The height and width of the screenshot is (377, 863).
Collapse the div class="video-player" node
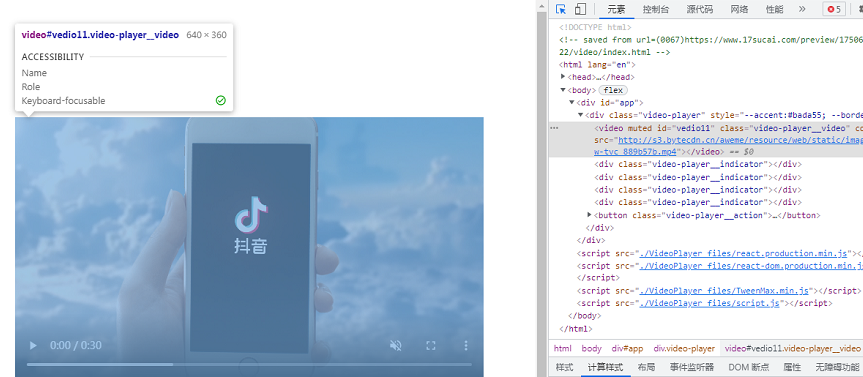[x=581, y=116]
